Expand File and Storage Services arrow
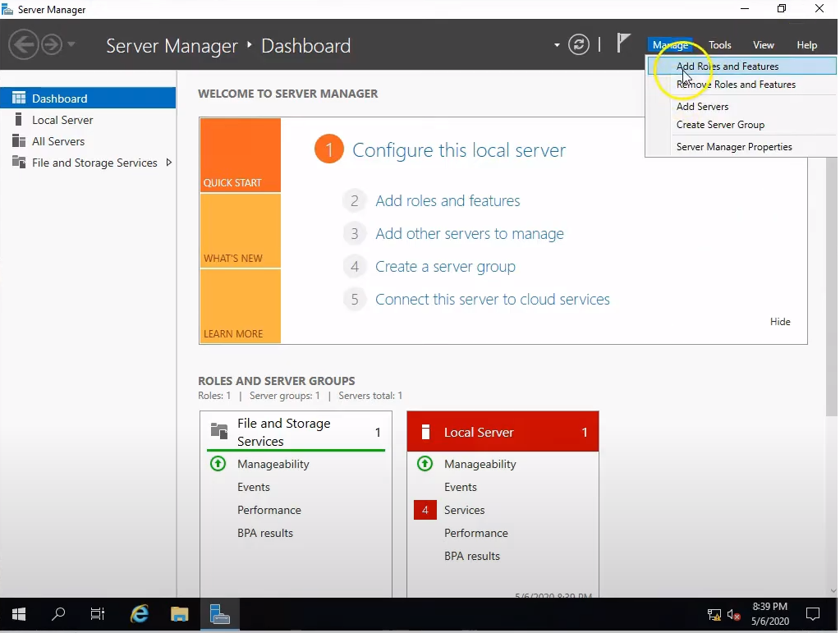Screen dimensions: 840x633 click(169, 163)
